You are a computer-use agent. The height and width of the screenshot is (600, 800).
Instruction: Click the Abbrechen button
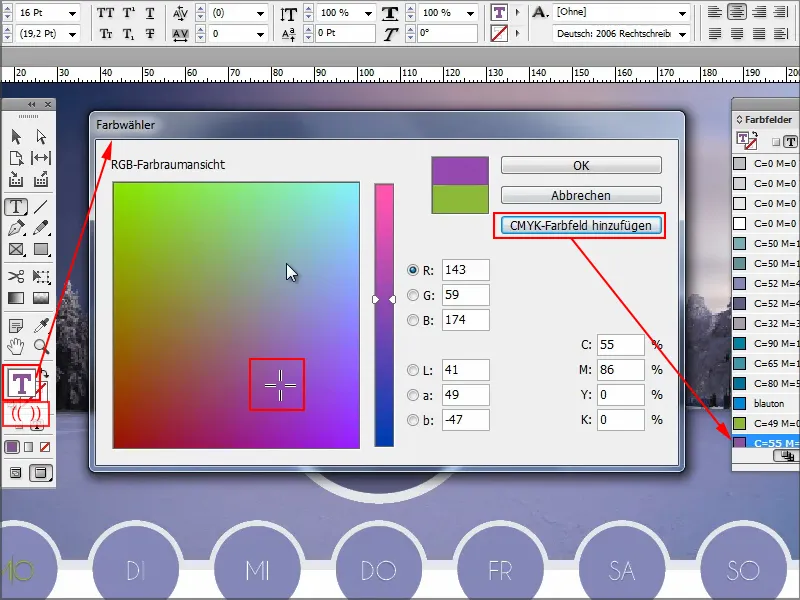[x=581, y=195]
